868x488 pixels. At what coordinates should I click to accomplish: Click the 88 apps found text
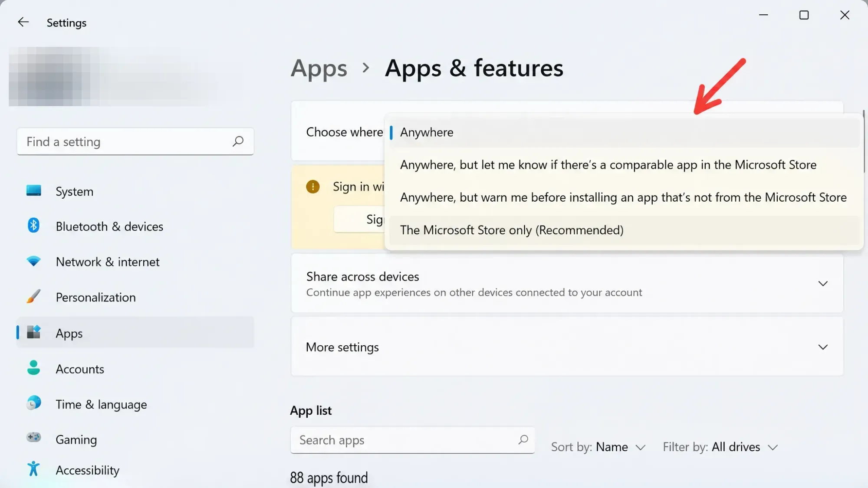[329, 478]
